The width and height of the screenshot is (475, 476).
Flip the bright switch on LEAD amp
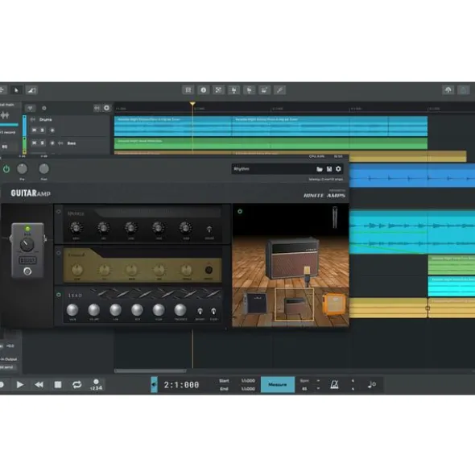click(200, 311)
